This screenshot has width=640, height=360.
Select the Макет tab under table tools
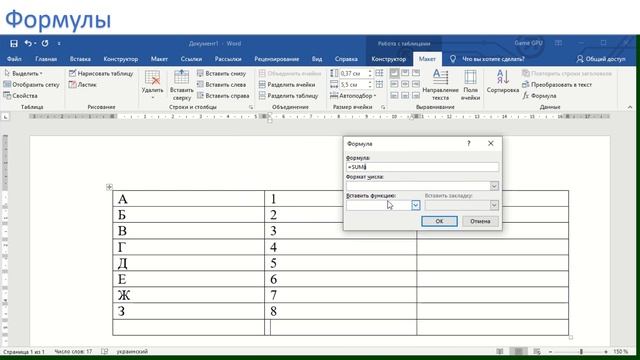(427, 59)
